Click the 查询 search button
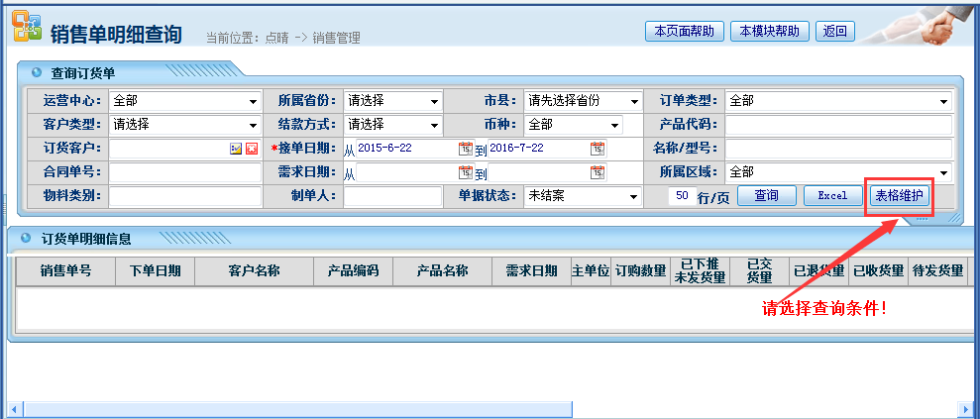The width and height of the screenshot is (980, 419). tap(766, 196)
